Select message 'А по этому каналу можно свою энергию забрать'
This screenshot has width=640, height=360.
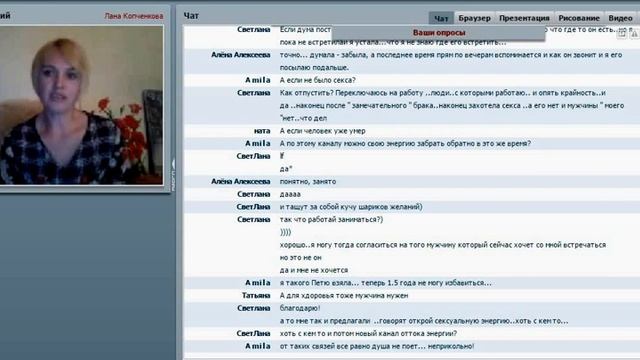405,144
